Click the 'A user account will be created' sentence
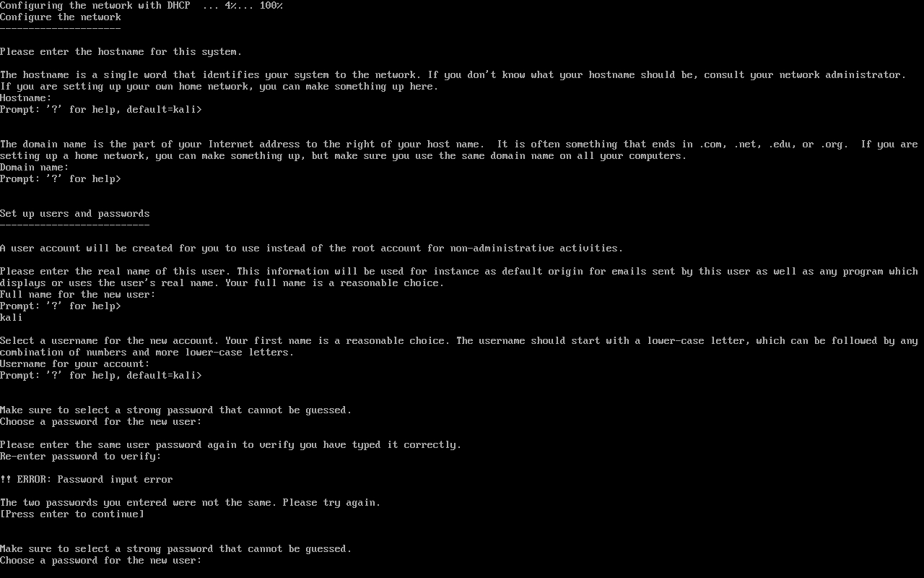Viewport: 924px width, 578px height. pos(312,249)
